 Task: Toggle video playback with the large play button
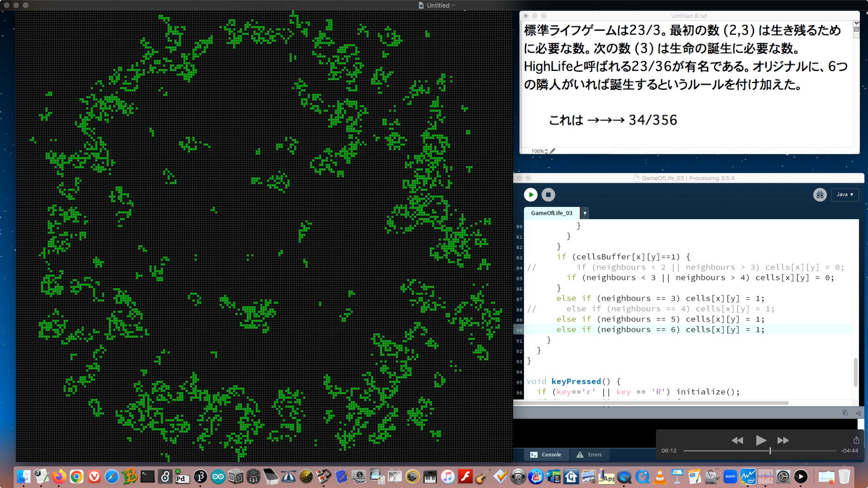pos(761,440)
